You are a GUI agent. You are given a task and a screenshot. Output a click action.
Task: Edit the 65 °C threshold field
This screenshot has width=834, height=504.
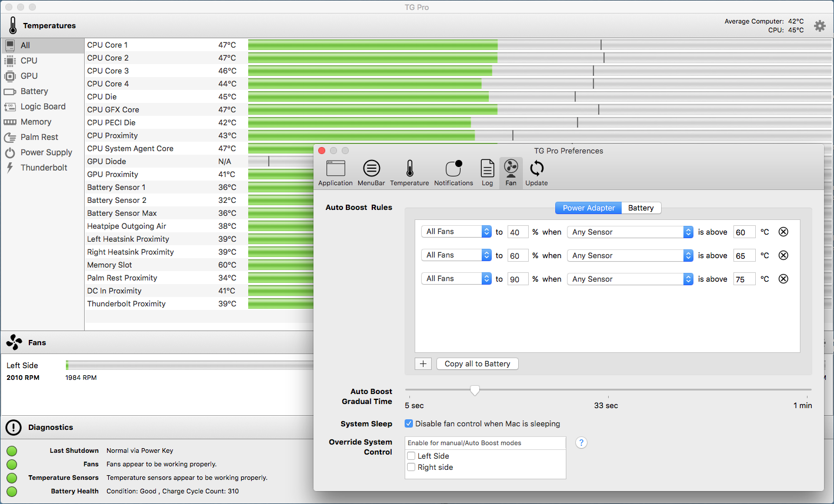point(744,255)
